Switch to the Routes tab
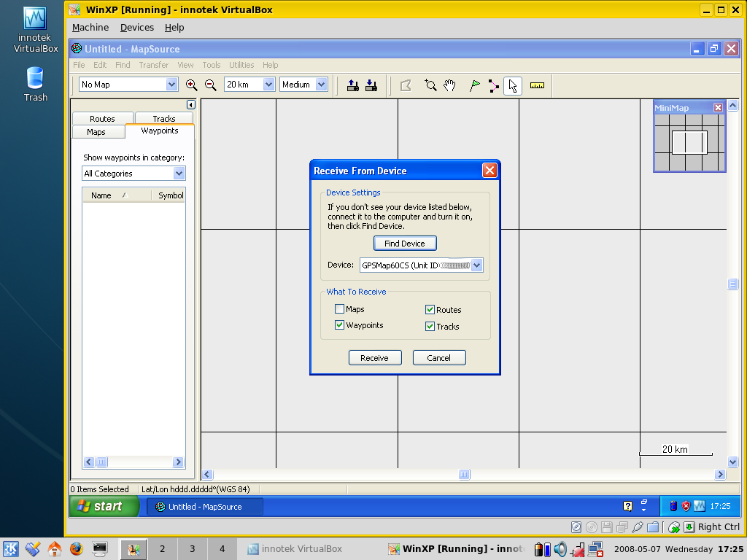The image size is (747, 560). [x=102, y=118]
